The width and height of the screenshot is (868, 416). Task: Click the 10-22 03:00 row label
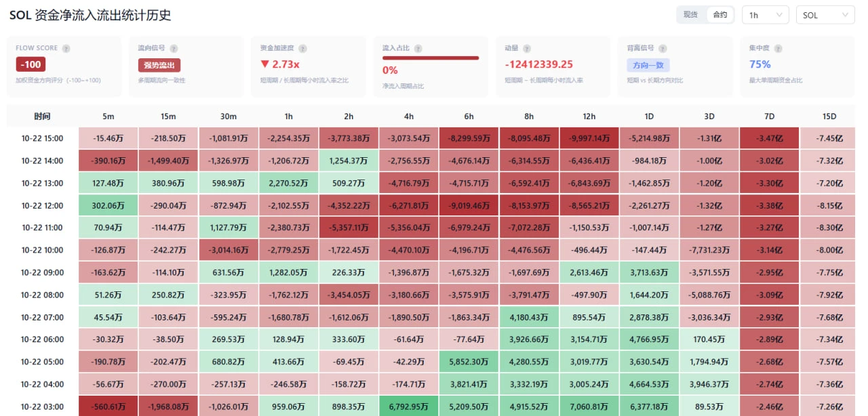[x=43, y=407]
